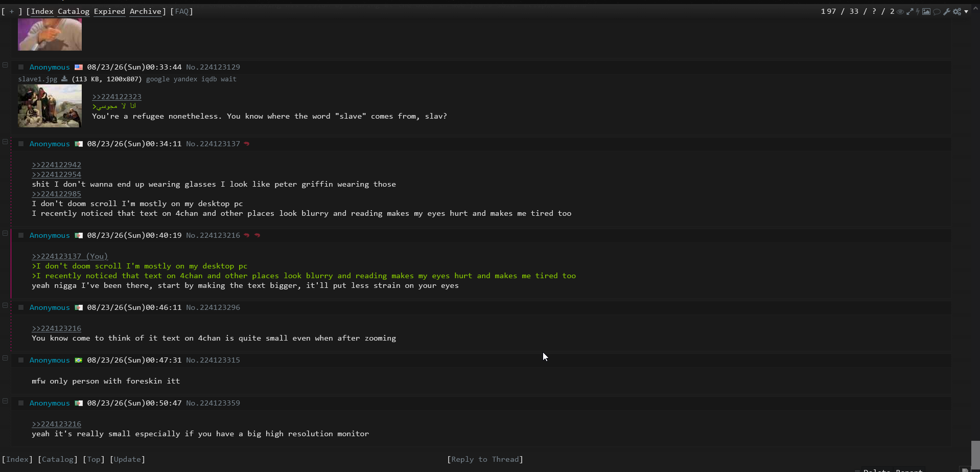Click the bottom [Index] link

pyautogui.click(x=17, y=459)
